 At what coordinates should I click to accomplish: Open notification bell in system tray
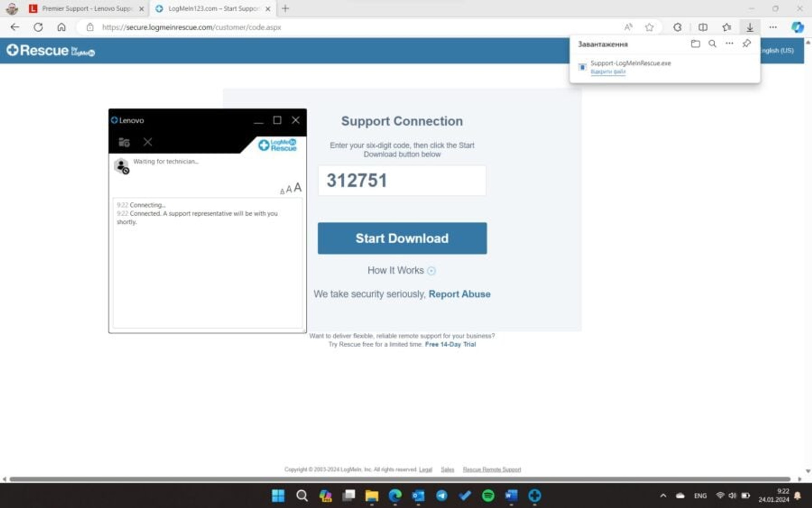pyautogui.click(x=798, y=496)
